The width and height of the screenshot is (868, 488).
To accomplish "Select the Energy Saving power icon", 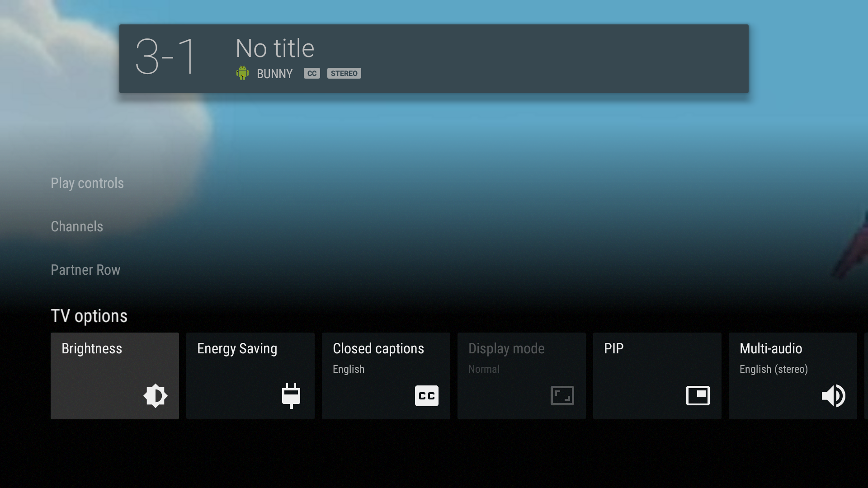I will tap(290, 395).
